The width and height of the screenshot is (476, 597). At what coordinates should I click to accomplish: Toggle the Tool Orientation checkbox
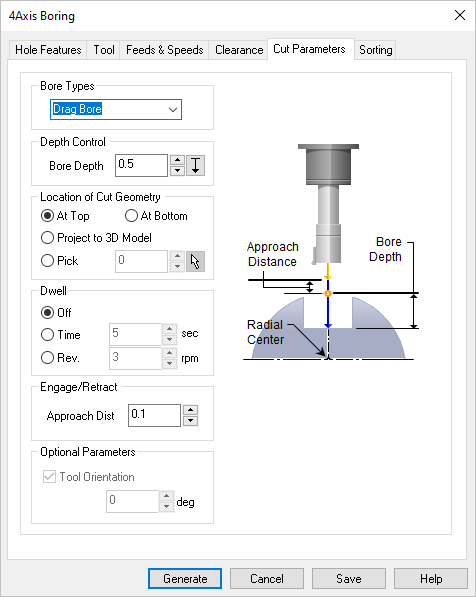click(x=89, y=477)
